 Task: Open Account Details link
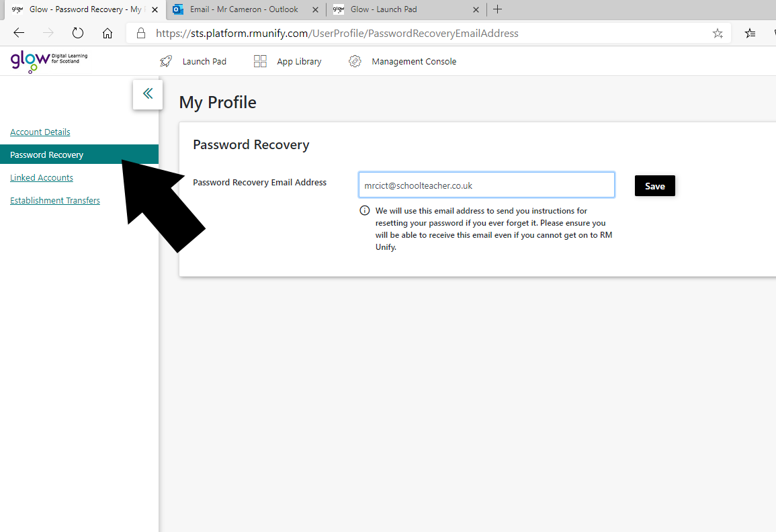[x=40, y=132]
